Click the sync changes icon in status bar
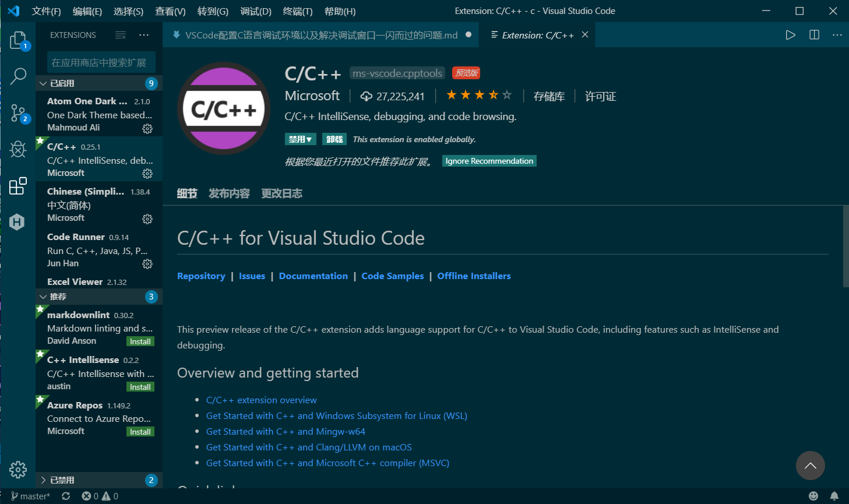The image size is (849, 504). coord(66,496)
